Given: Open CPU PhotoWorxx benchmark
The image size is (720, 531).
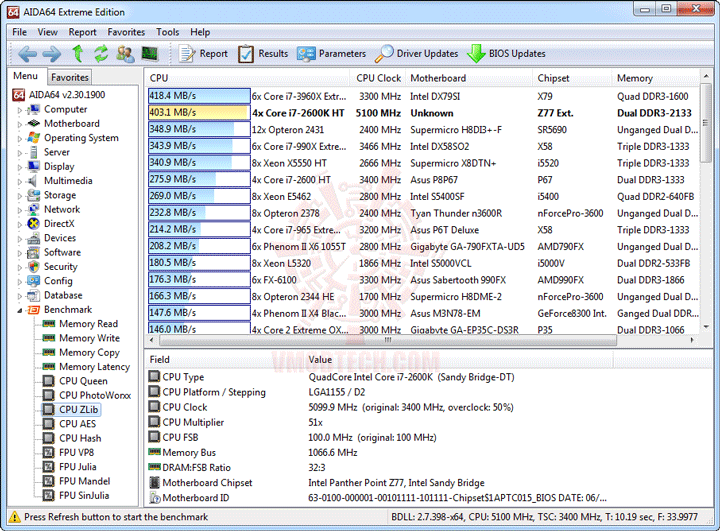Looking at the screenshot, I should click(x=95, y=395).
